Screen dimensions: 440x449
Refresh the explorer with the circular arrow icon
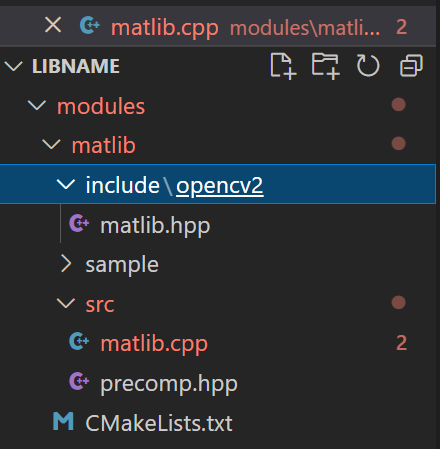[368, 65]
